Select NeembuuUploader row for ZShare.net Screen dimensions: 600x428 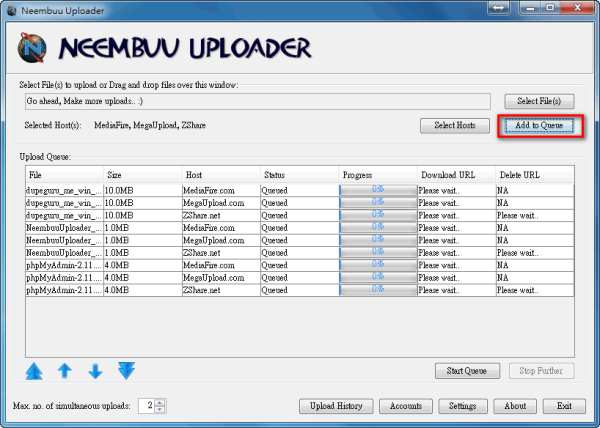300,253
